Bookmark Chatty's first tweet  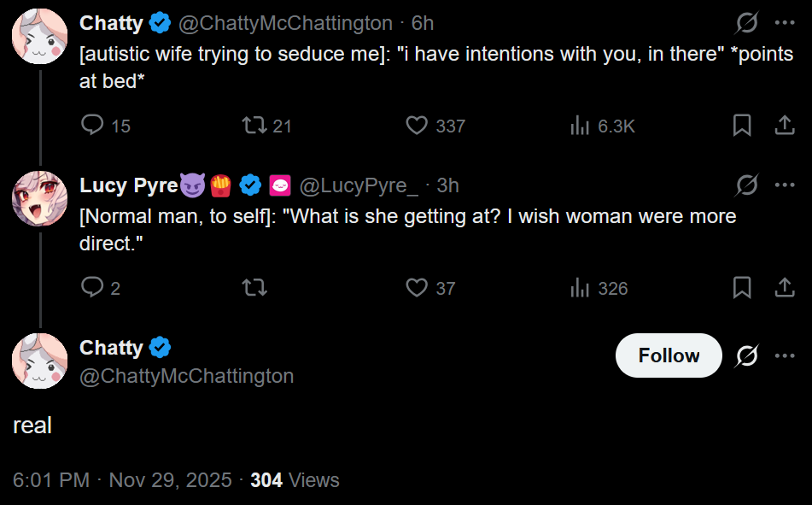coord(742,126)
